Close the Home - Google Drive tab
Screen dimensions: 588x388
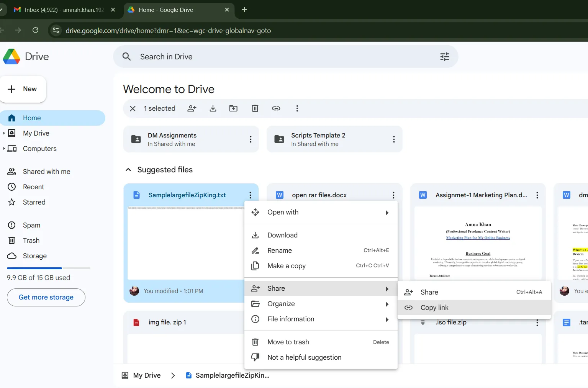point(227,10)
